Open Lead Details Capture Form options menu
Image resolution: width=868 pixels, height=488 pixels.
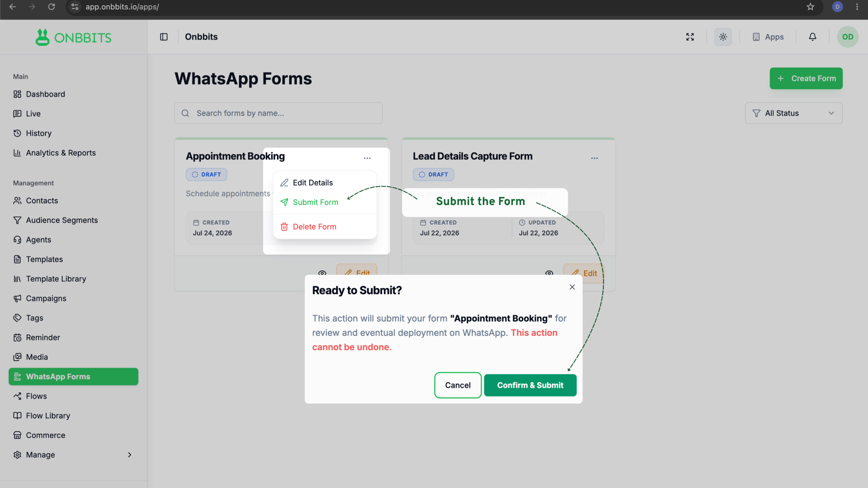[594, 158]
